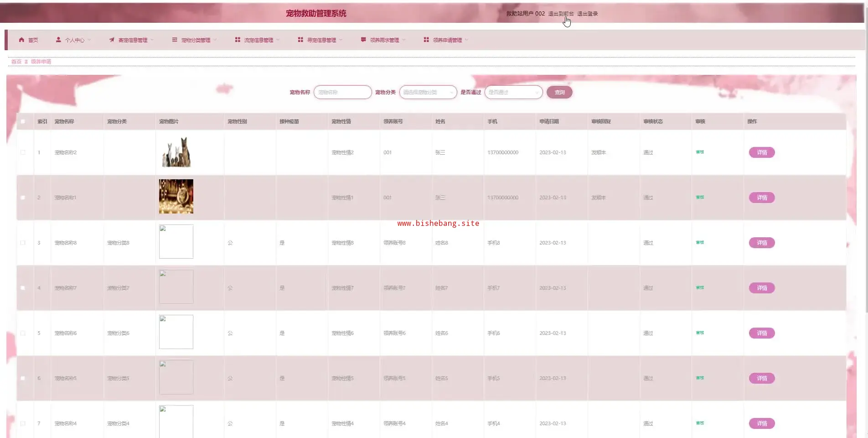Open the 宠物分类 filter dropdown

click(428, 92)
